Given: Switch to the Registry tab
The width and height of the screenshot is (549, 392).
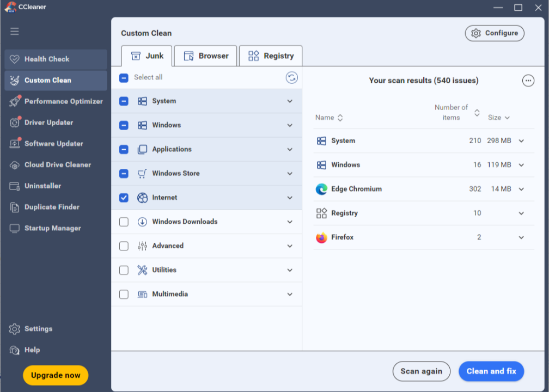Looking at the screenshot, I should 271,56.
